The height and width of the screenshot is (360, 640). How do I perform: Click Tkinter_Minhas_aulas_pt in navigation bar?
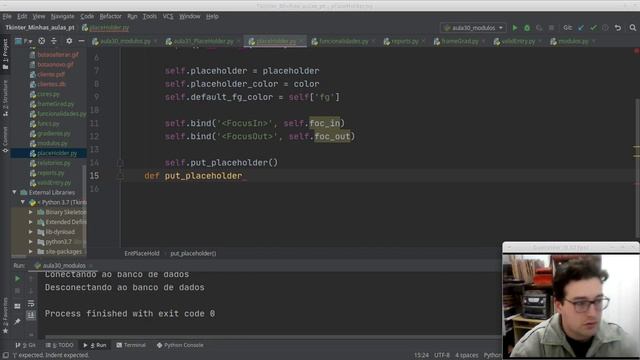tap(40, 28)
